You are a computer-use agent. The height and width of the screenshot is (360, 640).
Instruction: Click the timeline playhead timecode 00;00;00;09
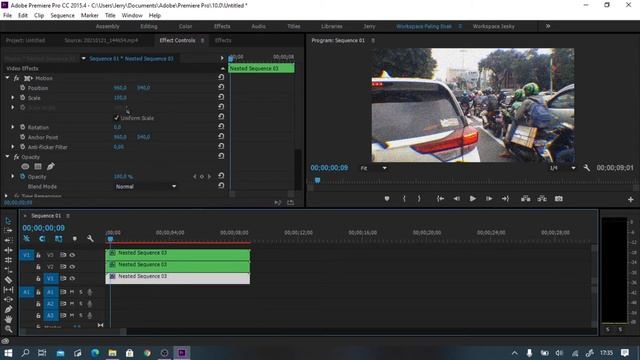[x=43, y=228]
